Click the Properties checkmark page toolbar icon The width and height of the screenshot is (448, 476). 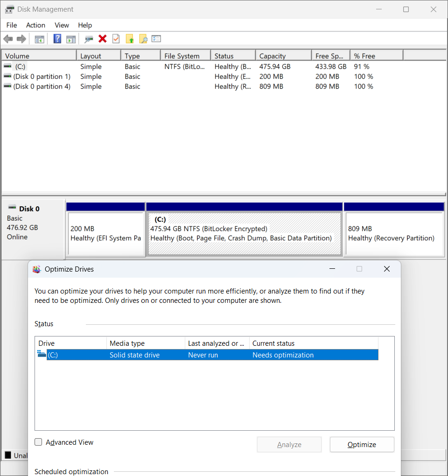(116, 39)
